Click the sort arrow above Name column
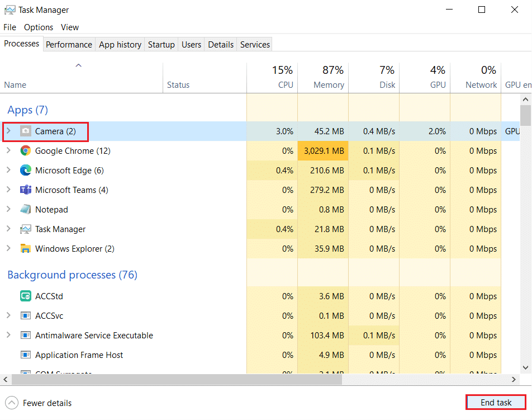Screen dimensions: 532x420 pyautogui.click(x=78, y=65)
